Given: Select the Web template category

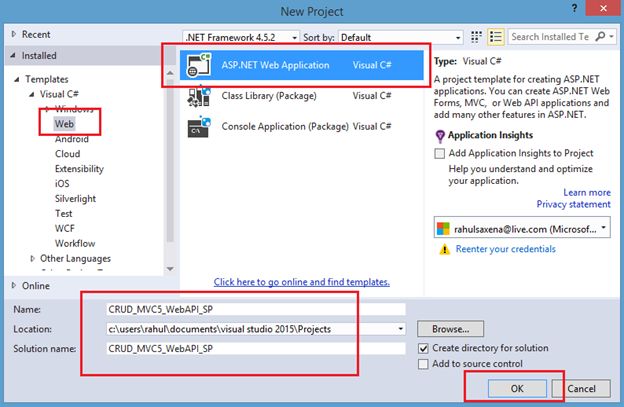Looking at the screenshot, I should [64, 124].
